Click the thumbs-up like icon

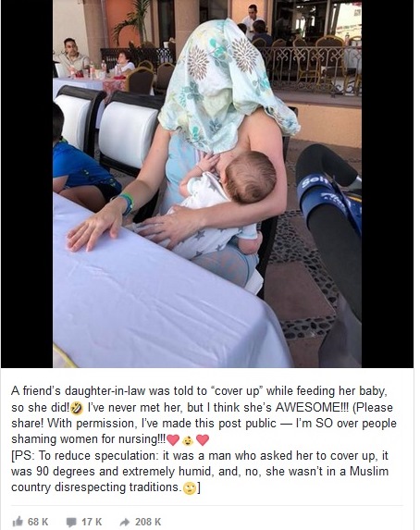[18, 522]
